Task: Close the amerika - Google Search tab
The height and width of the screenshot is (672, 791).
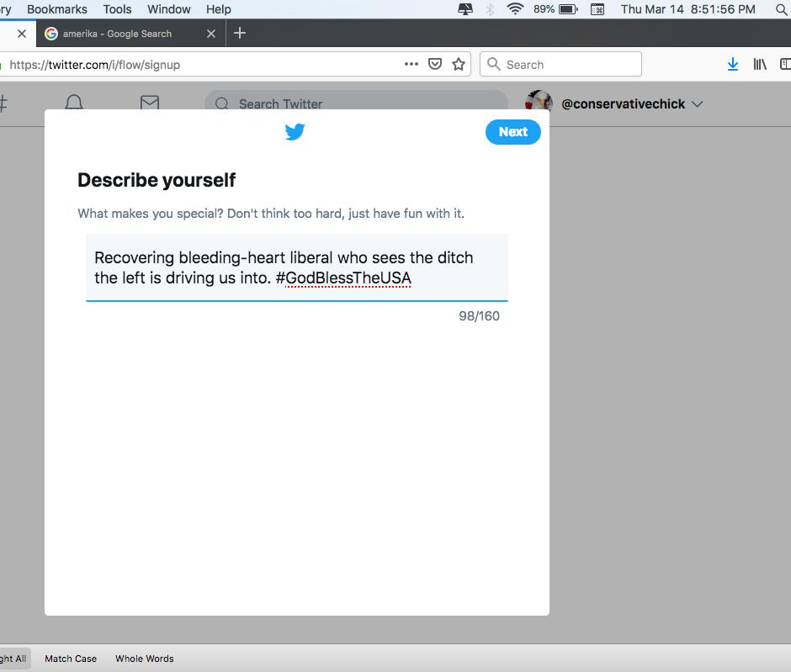Action: click(x=211, y=34)
